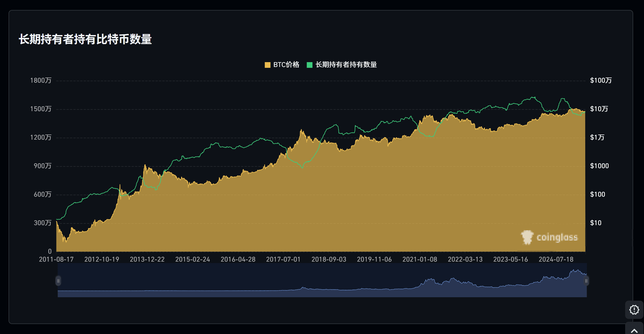Click the 300万 left axis label
This screenshot has height=334, width=644.
click(42, 223)
